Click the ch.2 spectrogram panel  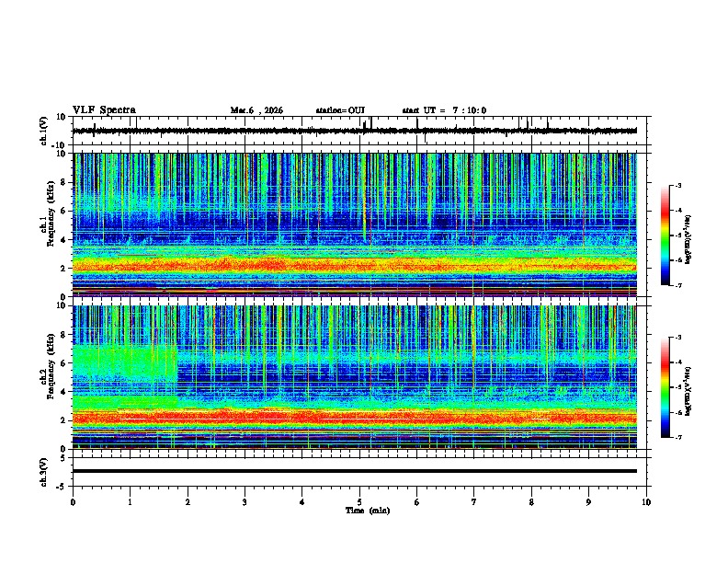coord(355,377)
